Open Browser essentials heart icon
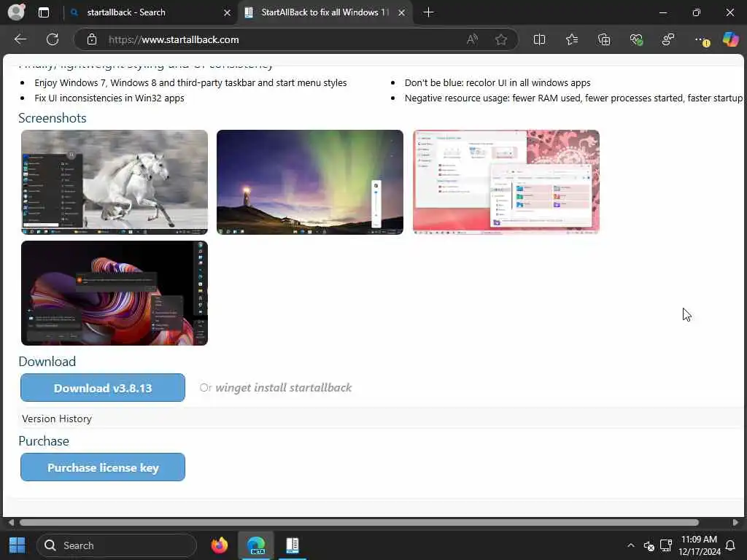The image size is (747, 560). tap(636, 39)
